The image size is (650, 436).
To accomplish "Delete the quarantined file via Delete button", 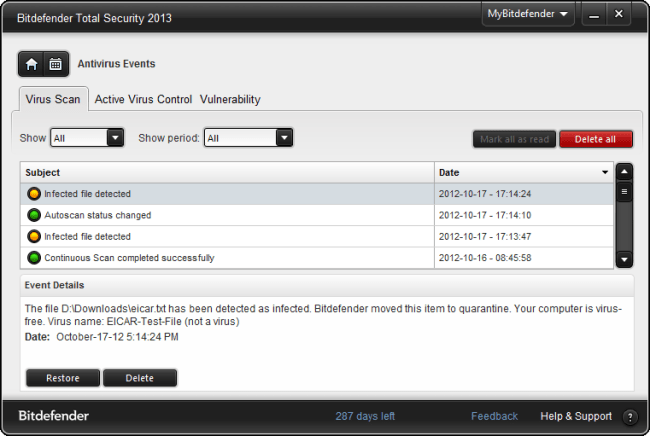I will pos(140,378).
